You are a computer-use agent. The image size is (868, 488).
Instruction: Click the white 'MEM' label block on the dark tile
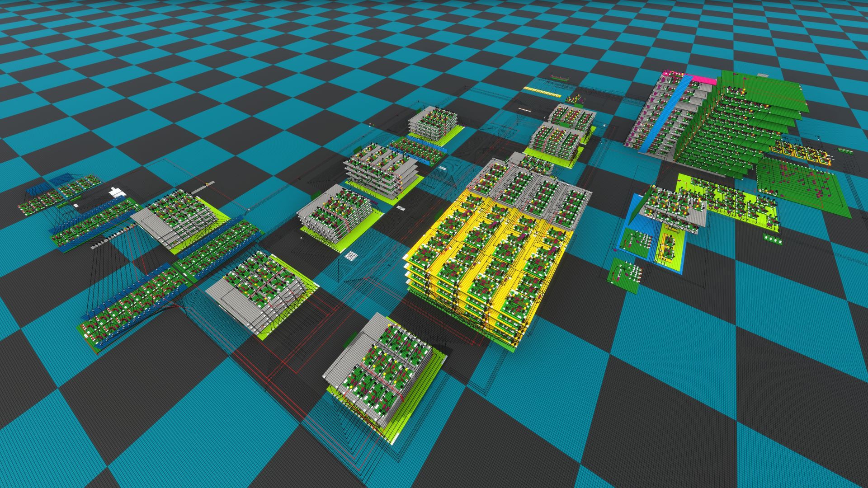(401, 207)
